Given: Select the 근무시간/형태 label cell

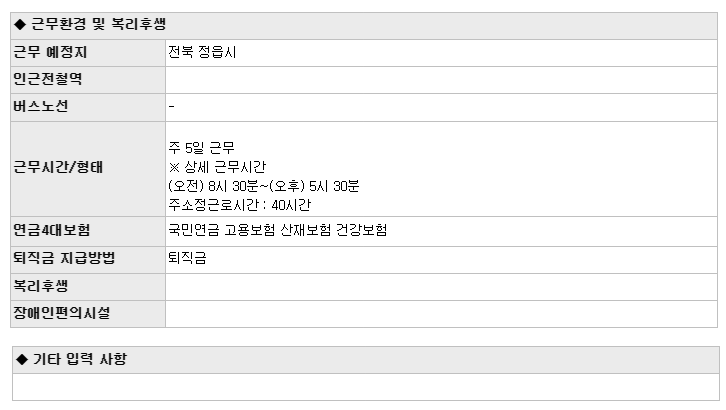Looking at the screenshot, I should tap(88, 169).
